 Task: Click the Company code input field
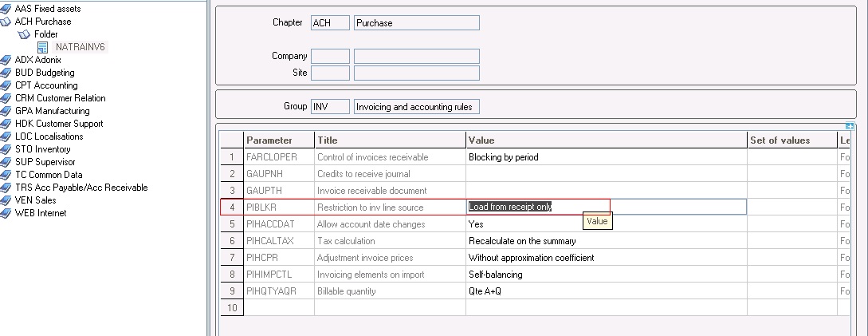pos(330,56)
